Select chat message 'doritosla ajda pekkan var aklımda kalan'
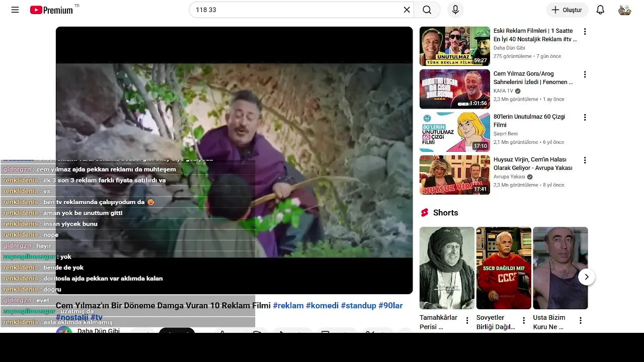644x362 pixels. coord(103,279)
